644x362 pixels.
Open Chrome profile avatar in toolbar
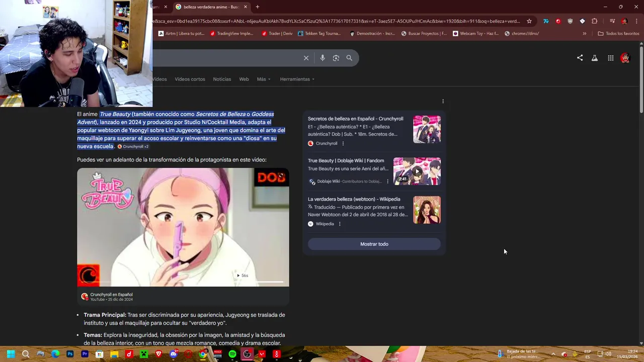624,21
